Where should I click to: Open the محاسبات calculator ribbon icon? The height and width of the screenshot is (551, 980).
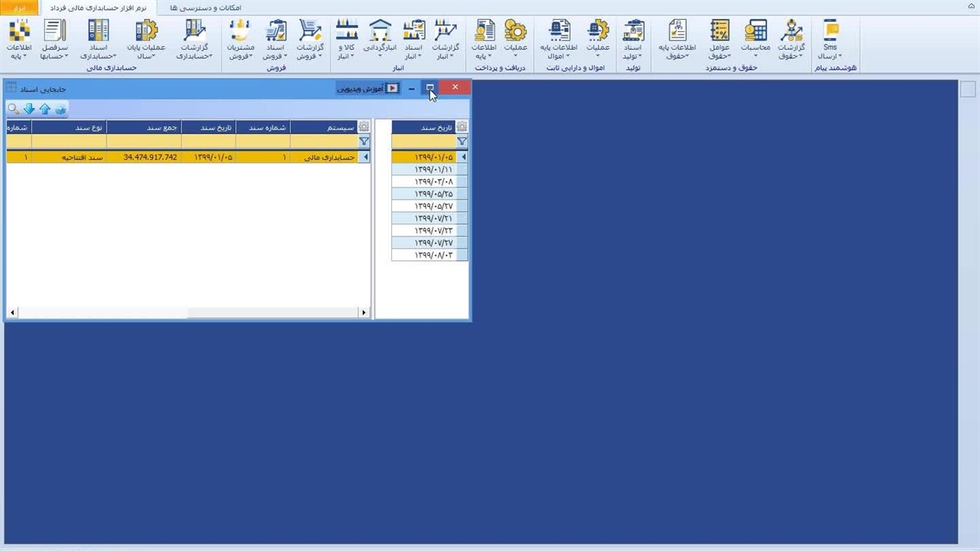[x=755, y=40]
